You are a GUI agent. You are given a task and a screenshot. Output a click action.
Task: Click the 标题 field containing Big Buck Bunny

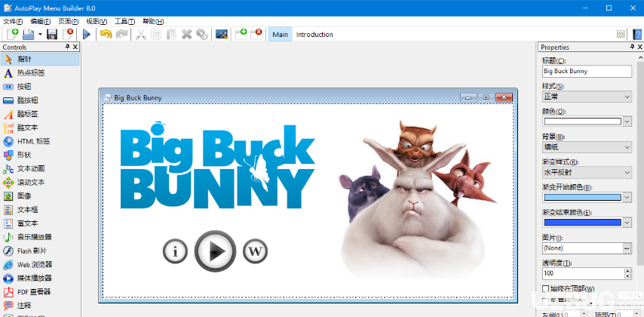pyautogui.click(x=587, y=71)
